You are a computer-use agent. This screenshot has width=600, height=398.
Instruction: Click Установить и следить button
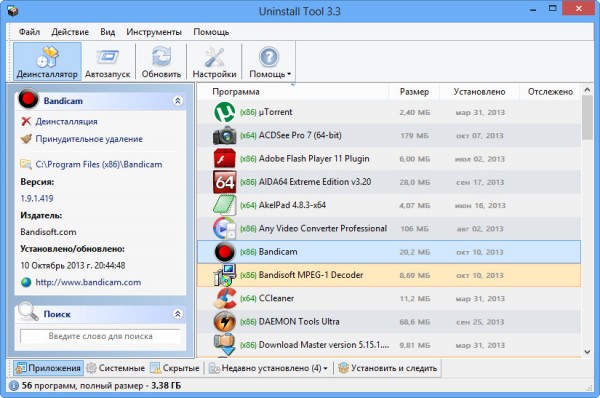pyautogui.click(x=388, y=368)
